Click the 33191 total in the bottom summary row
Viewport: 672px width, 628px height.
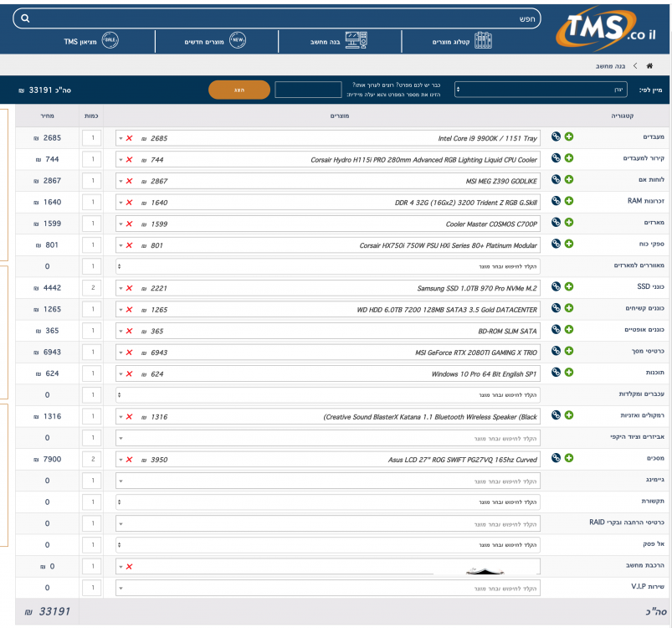pyautogui.click(x=47, y=611)
